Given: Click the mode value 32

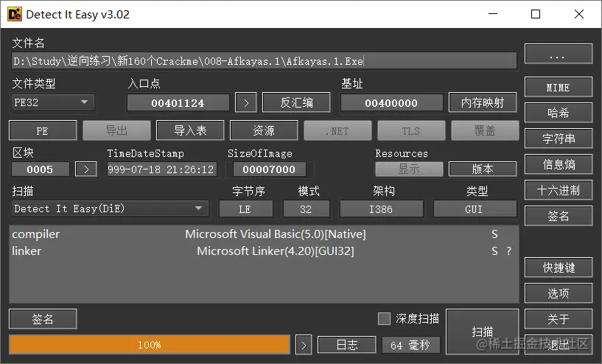Looking at the screenshot, I should point(306,209).
